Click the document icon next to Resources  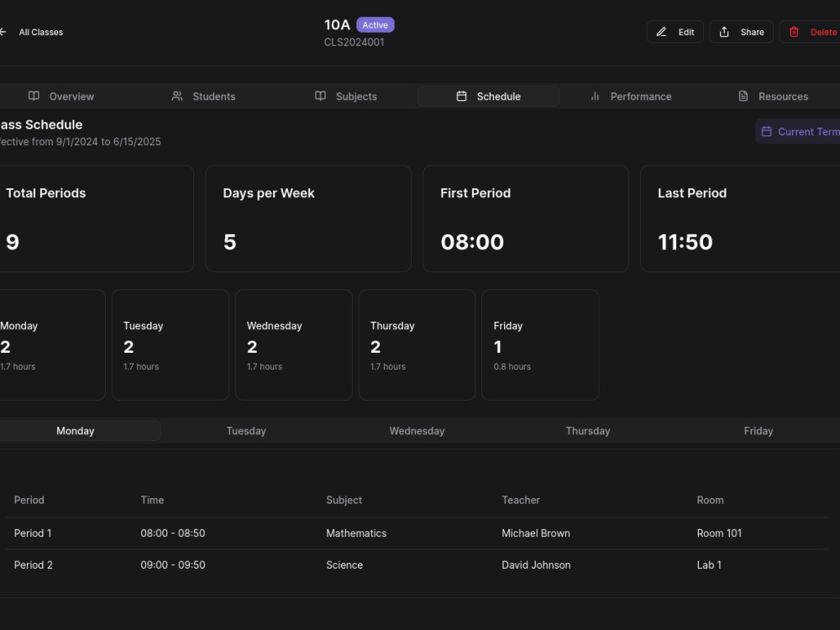click(x=743, y=96)
